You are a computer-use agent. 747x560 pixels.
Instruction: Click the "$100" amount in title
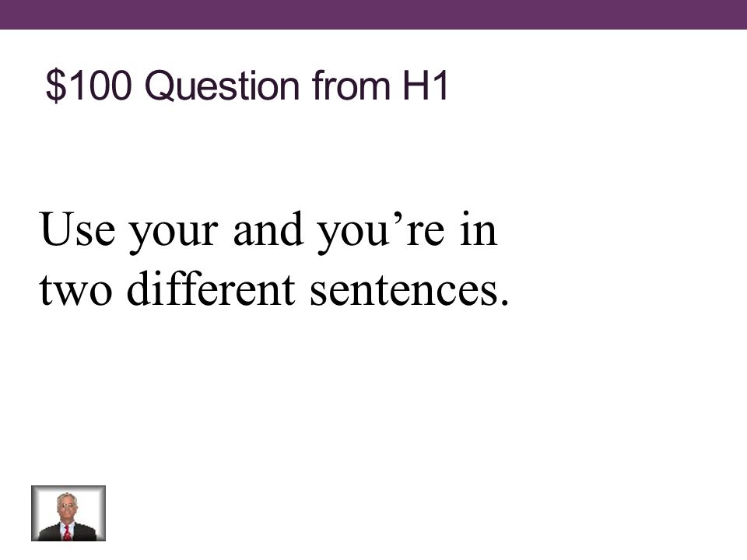[x=88, y=86]
